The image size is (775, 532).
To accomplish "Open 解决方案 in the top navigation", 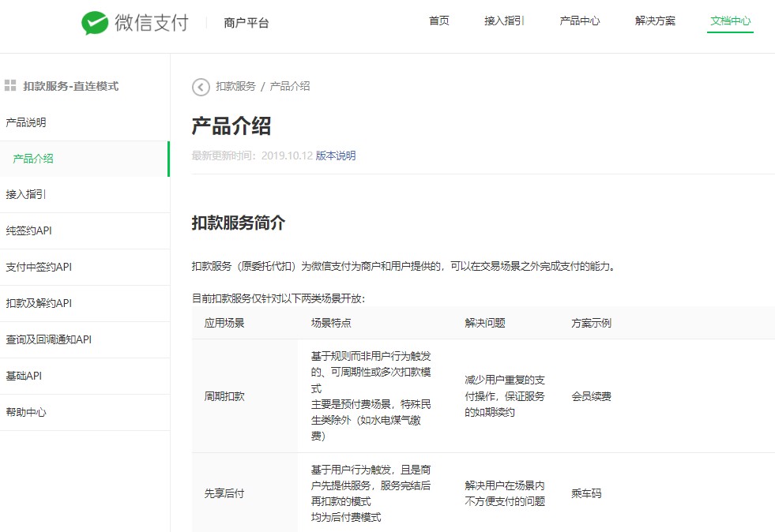I will coord(655,21).
